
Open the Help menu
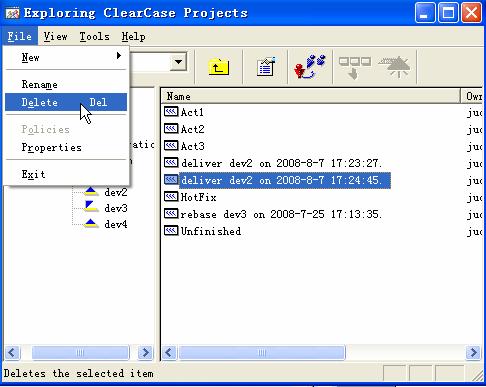point(133,36)
